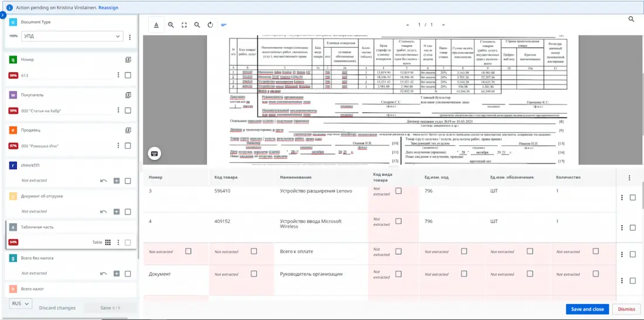The width and height of the screenshot is (644, 320).
Task: Click the 409152 product code cell
Action: [224, 222]
